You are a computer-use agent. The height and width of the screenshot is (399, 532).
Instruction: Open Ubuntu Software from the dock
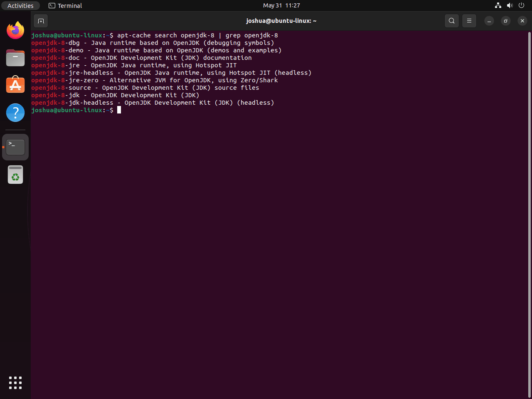click(x=15, y=84)
